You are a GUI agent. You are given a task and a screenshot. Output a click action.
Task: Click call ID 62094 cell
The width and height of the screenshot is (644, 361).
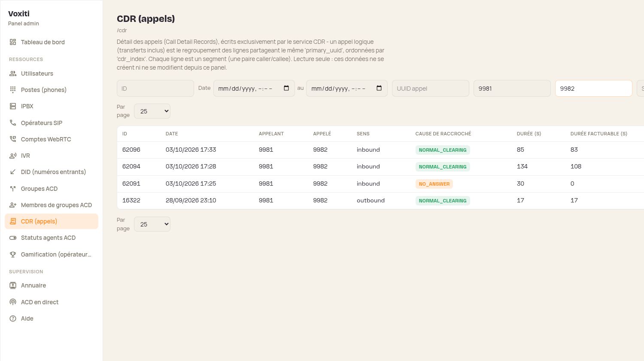[x=131, y=166]
